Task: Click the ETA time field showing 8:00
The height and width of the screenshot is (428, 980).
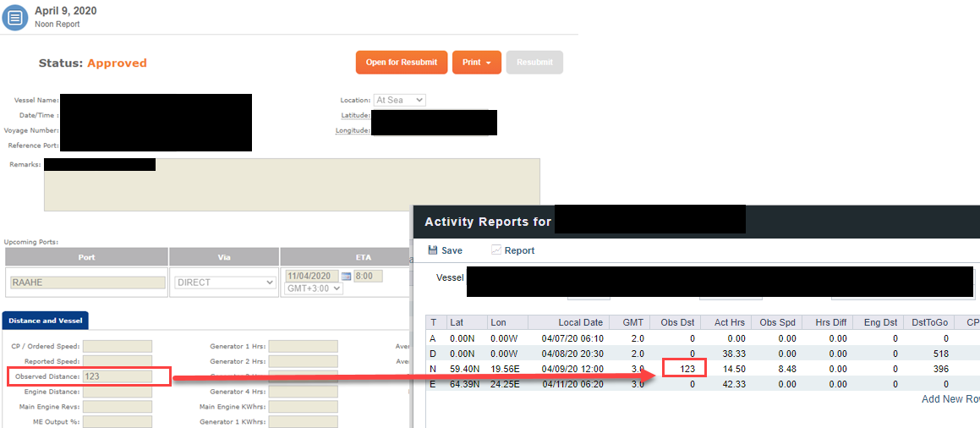Action: pyautogui.click(x=368, y=277)
